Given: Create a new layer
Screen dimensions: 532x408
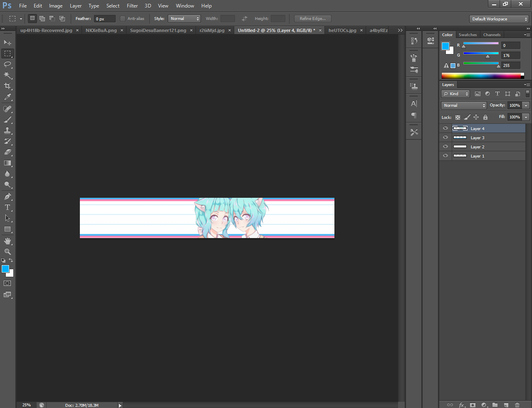Looking at the screenshot, I should pyautogui.click(x=506, y=405).
